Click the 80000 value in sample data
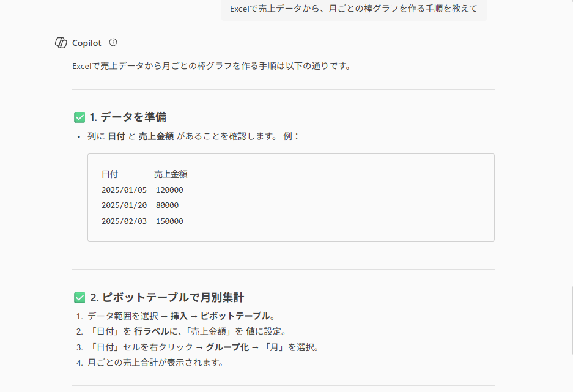 [x=167, y=205]
